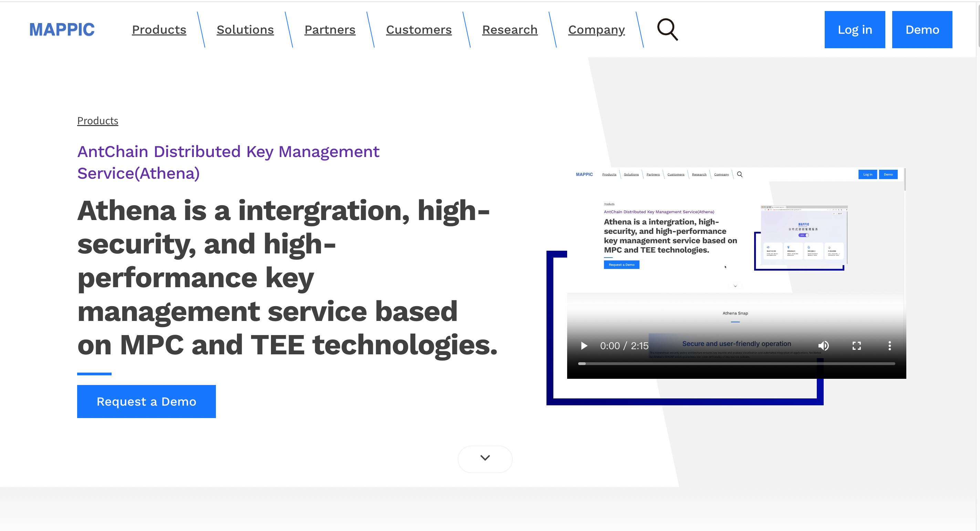Enter video fullscreen mode

(x=856, y=345)
